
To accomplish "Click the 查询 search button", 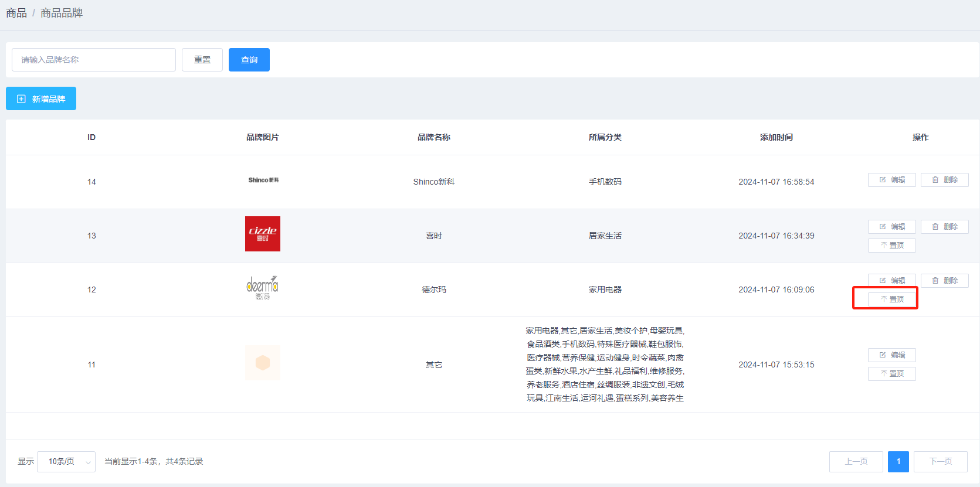I will coord(249,60).
